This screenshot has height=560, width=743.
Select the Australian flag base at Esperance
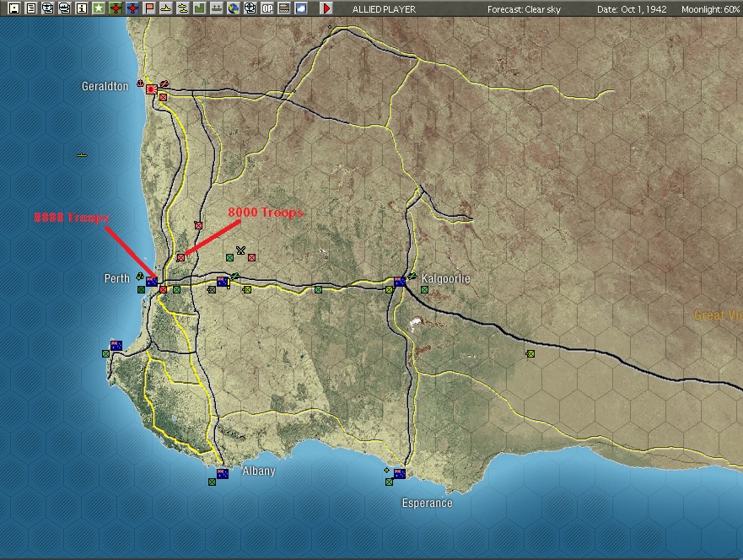coord(400,473)
